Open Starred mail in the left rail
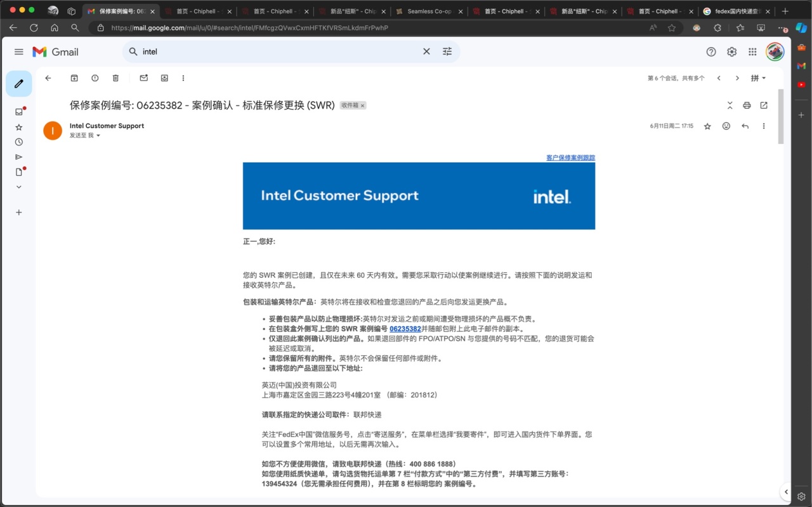Image resolution: width=812 pixels, height=507 pixels. tap(19, 127)
